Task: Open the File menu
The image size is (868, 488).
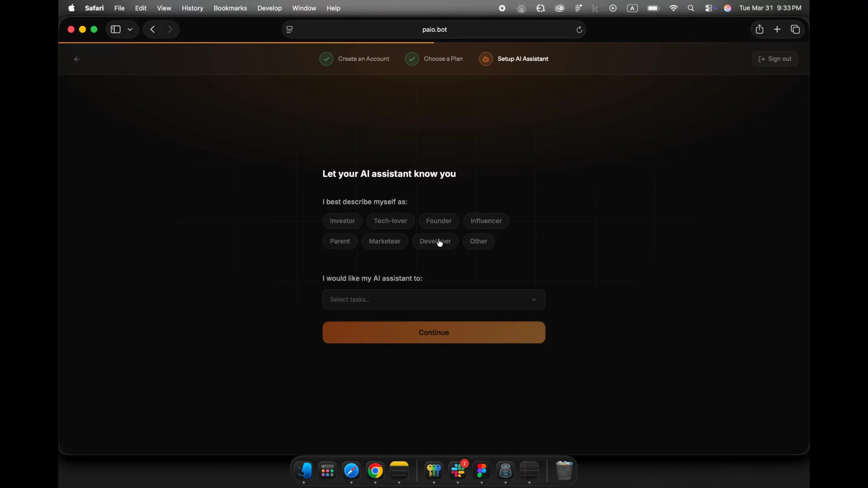Action: coord(119,8)
